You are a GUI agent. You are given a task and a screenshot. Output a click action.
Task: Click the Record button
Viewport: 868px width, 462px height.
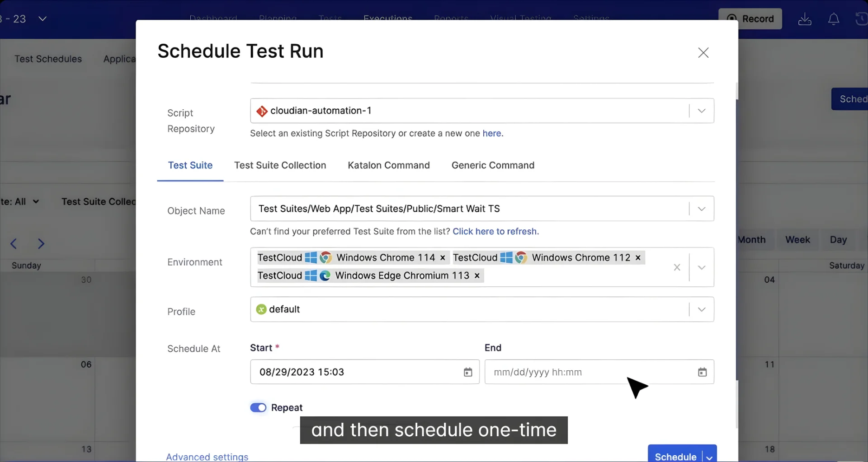point(750,19)
